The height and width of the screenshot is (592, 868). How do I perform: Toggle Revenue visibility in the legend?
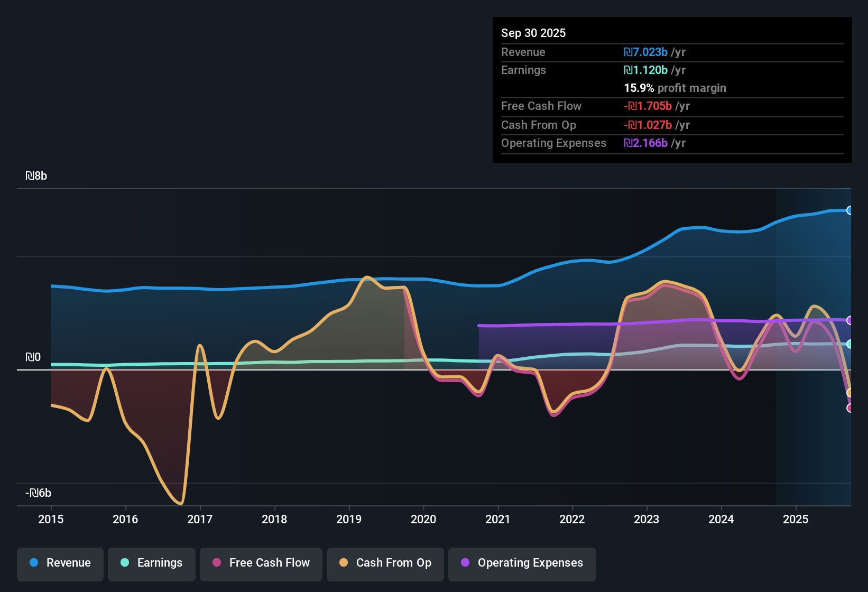pyautogui.click(x=60, y=563)
